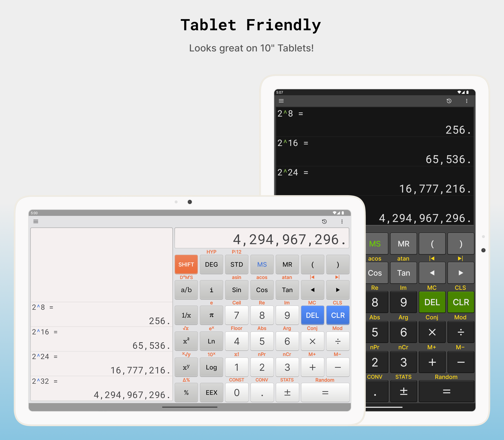Tap green DEL key on dark calculator
504x440 pixels.
[432, 302]
